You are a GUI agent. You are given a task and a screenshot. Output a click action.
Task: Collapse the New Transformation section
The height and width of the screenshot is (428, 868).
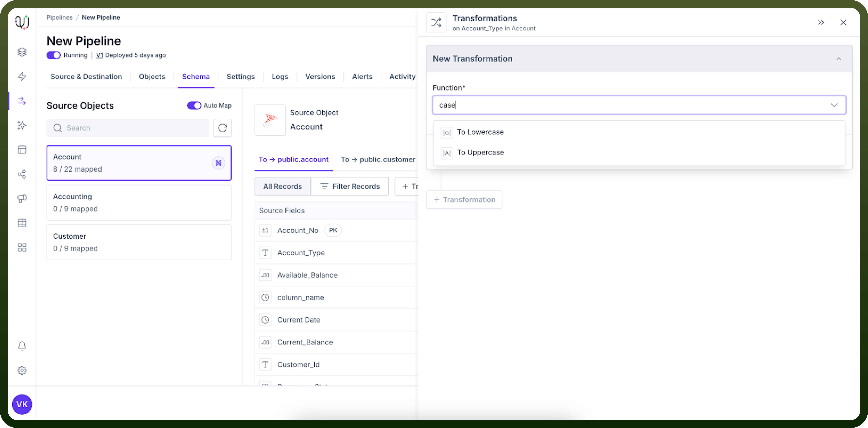tap(839, 59)
